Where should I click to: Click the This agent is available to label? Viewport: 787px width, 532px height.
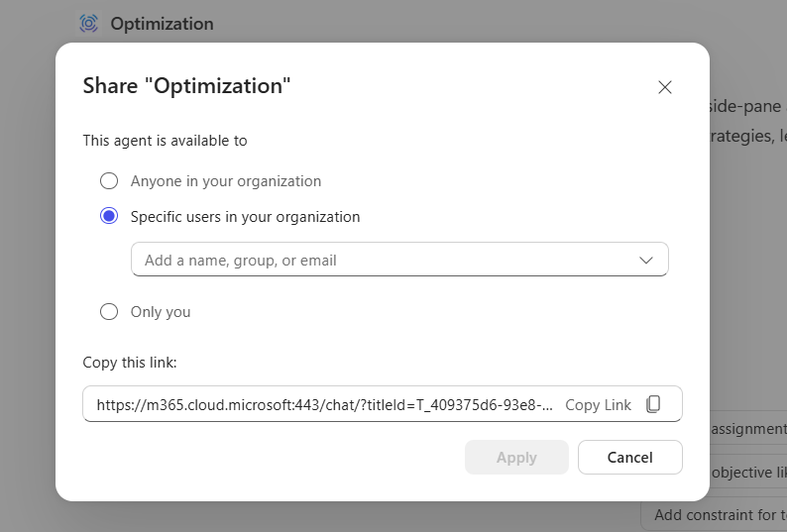[x=165, y=141]
